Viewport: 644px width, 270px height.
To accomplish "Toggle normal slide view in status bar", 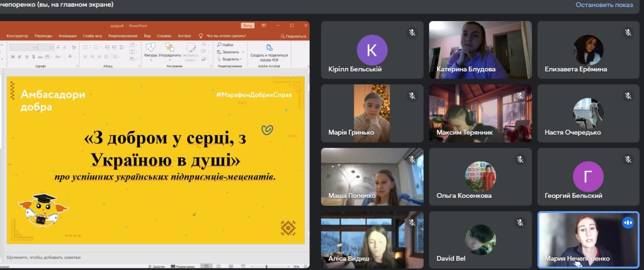I will coord(205,266).
